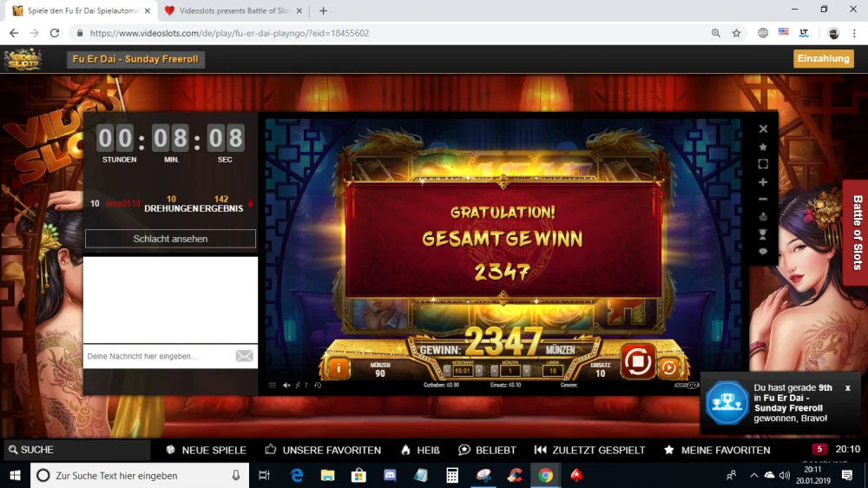Enlarge game window with plus icon

pyautogui.click(x=763, y=181)
